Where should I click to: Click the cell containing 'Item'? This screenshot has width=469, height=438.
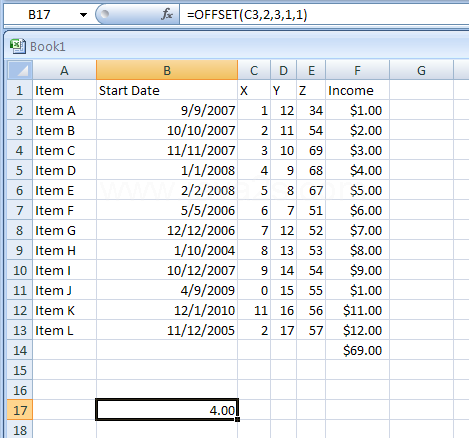click(x=64, y=90)
